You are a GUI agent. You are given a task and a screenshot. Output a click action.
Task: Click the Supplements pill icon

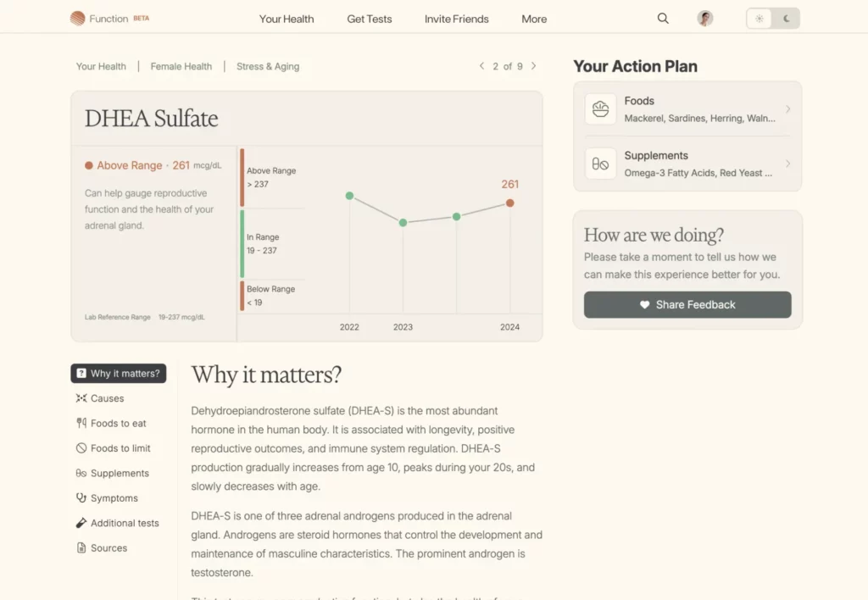tap(601, 164)
